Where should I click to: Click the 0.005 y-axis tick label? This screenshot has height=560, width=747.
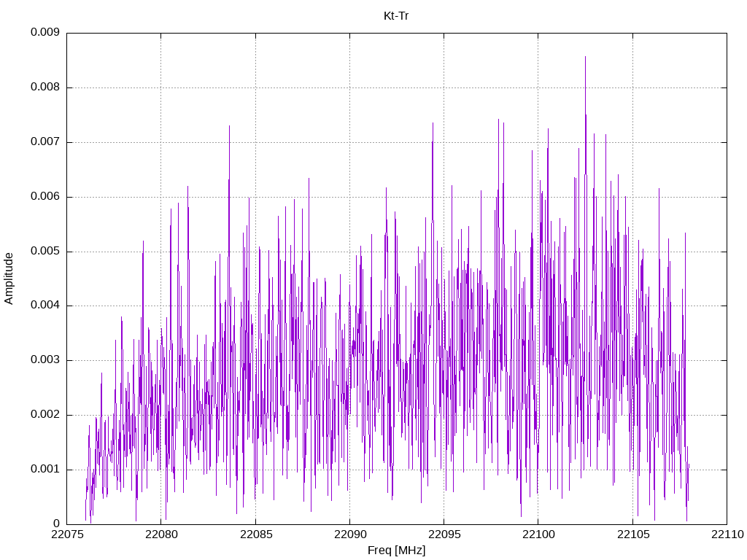tap(45, 252)
